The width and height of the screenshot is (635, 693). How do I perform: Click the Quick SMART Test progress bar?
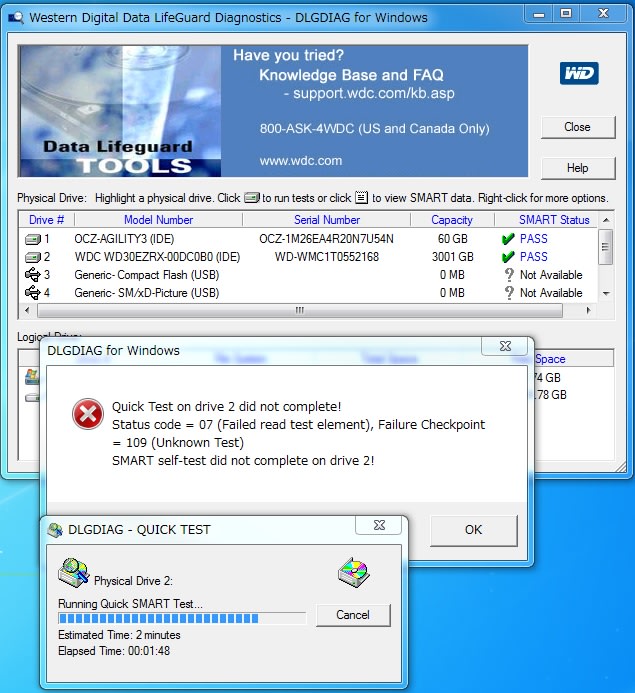pyautogui.click(x=182, y=618)
